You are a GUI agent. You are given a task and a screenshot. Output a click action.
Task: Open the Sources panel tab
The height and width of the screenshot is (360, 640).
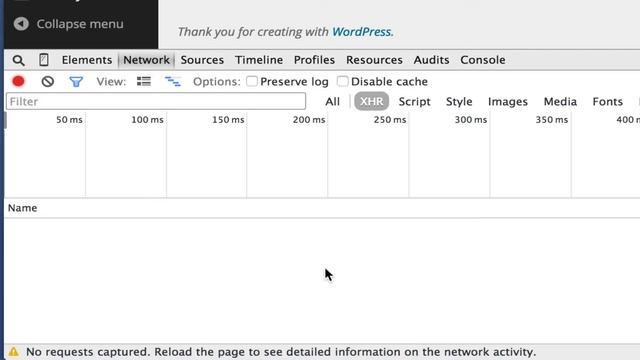(x=202, y=60)
